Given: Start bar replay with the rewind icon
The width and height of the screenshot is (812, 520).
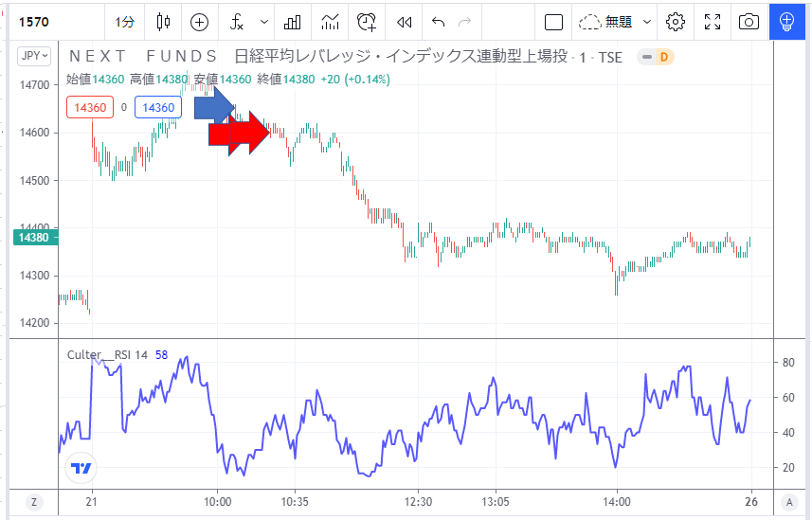Looking at the screenshot, I should coord(404,22).
